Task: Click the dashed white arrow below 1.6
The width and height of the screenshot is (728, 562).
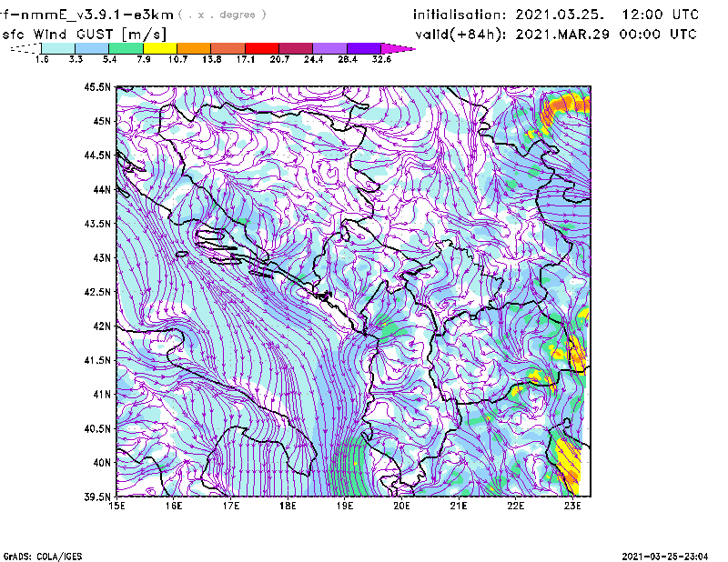Action: tap(25, 48)
